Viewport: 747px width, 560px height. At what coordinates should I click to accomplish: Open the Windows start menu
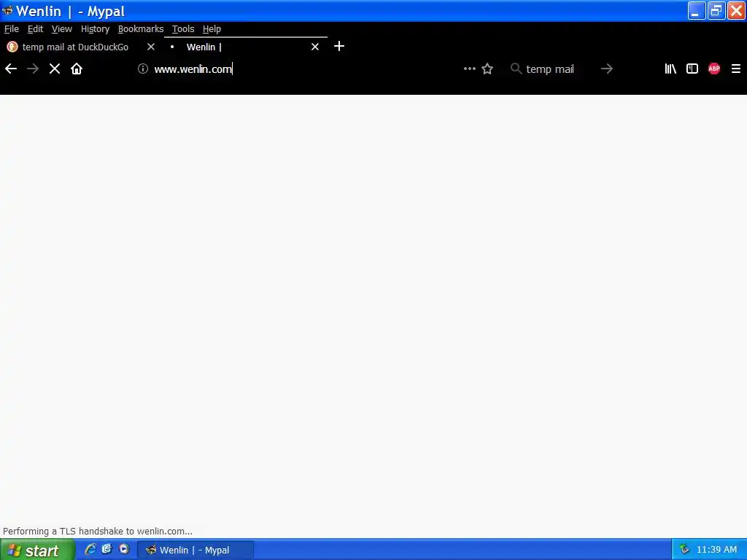(37, 550)
